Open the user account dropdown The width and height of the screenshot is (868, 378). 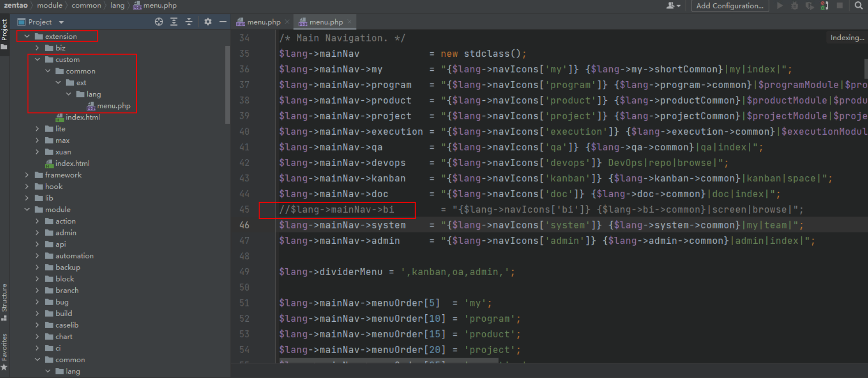[673, 6]
